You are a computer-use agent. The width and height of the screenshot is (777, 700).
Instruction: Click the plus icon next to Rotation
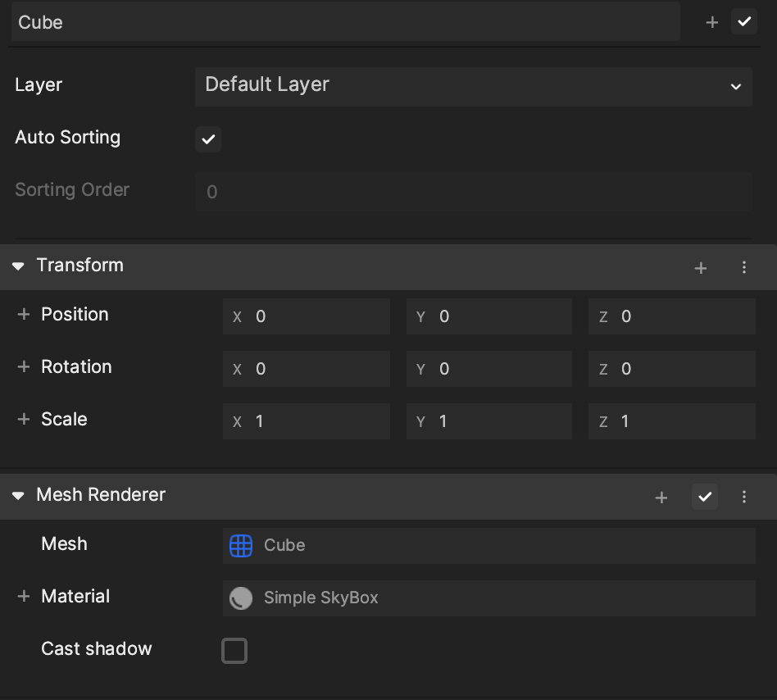24,367
